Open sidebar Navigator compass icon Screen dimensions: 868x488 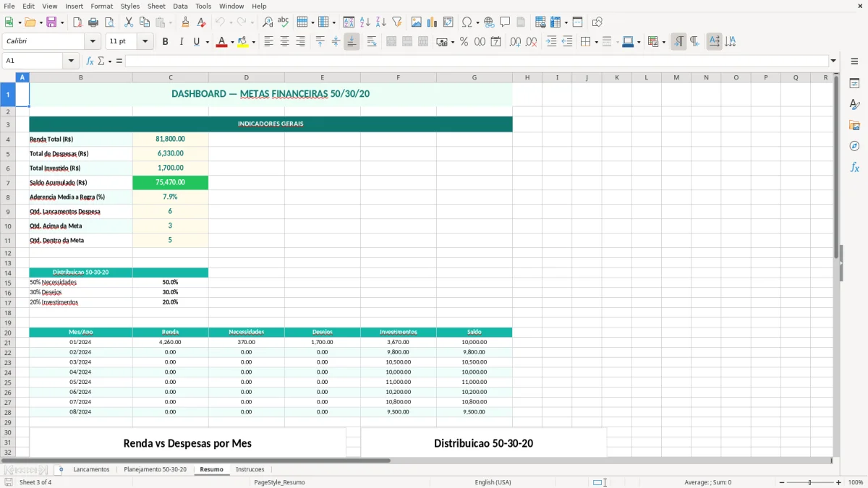click(854, 147)
